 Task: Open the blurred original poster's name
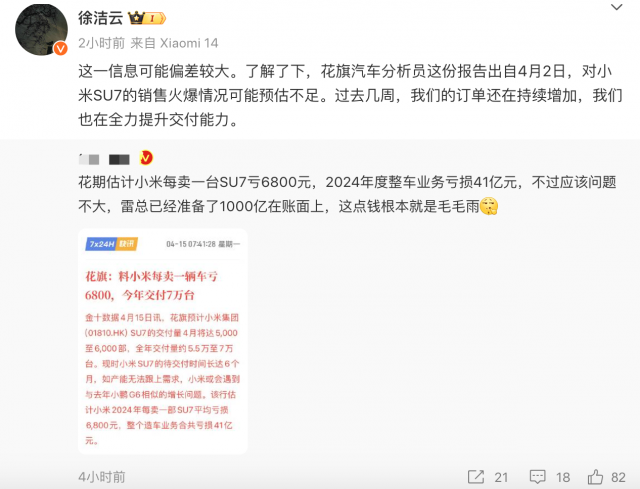(104, 159)
